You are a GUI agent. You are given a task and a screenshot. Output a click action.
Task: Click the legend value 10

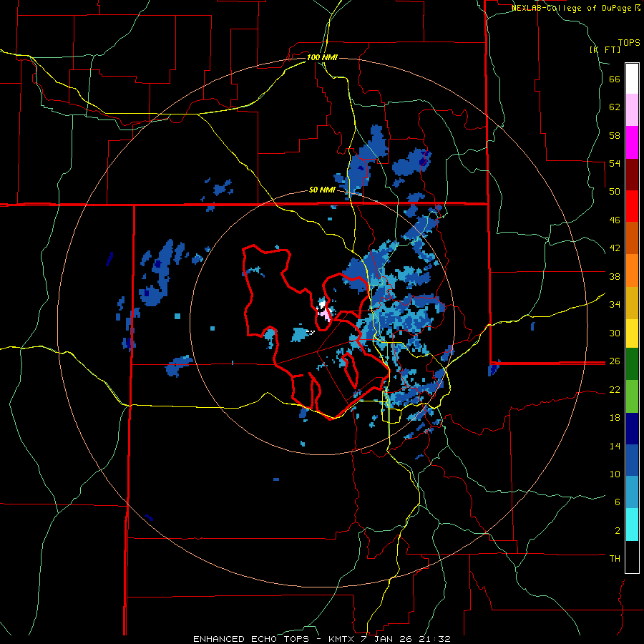(x=615, y=474)
